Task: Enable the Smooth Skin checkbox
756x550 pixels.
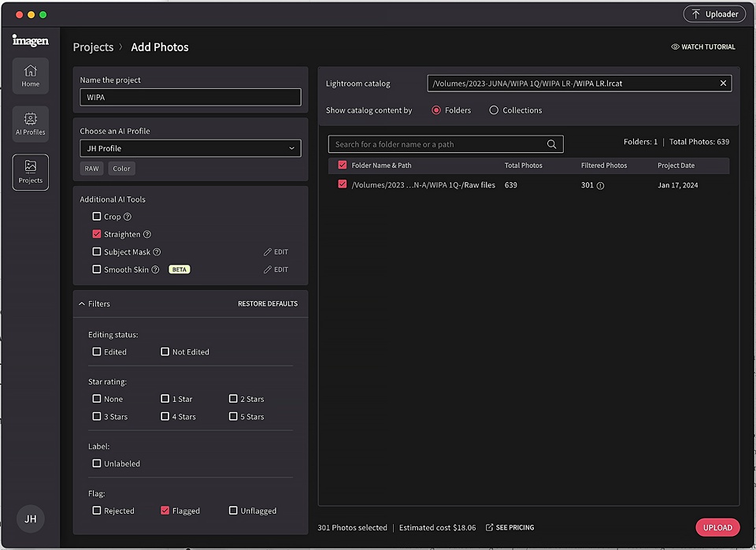Action: point(96,269)
